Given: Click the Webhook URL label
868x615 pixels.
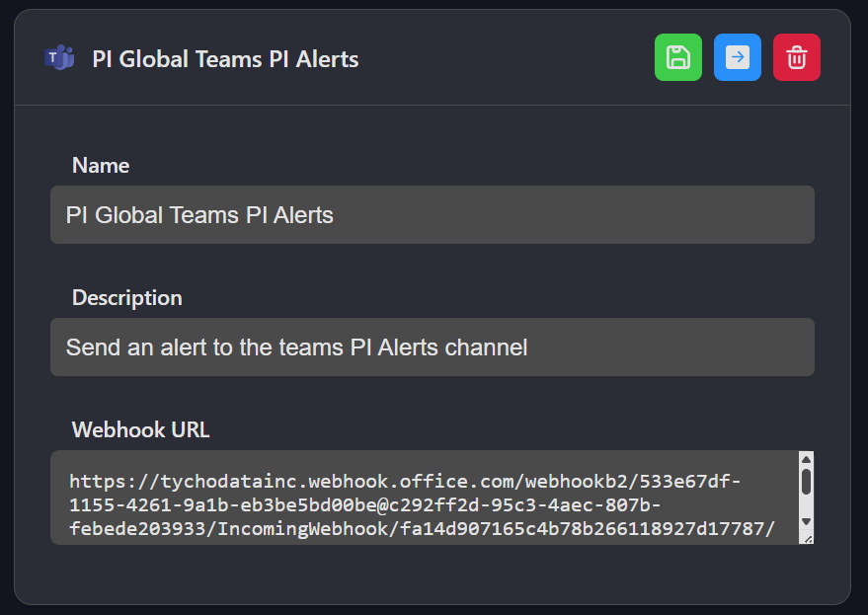Looking at the screenshot, I should [x=140, y=429].
